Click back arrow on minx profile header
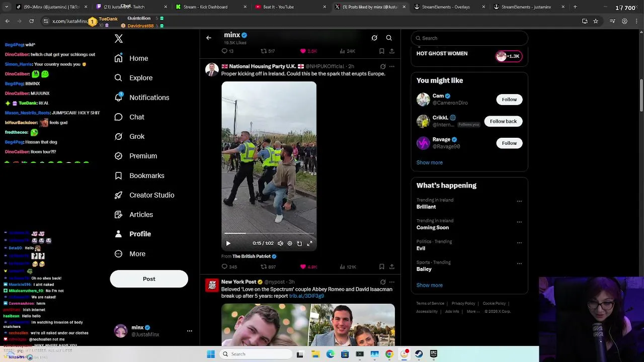Screen dimensions: 644x362 (x=209, y=38)
